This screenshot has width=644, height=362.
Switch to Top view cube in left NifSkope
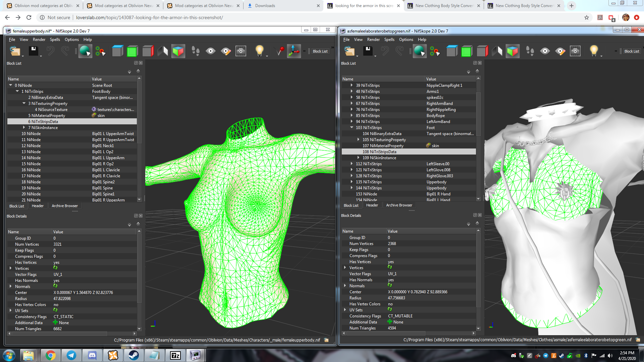click(117, 51)
